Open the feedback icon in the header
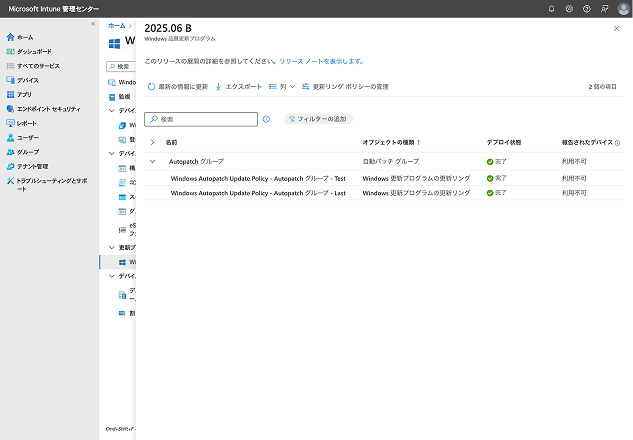The width and height of the screenshot is (633, 440). click(604, 8)
